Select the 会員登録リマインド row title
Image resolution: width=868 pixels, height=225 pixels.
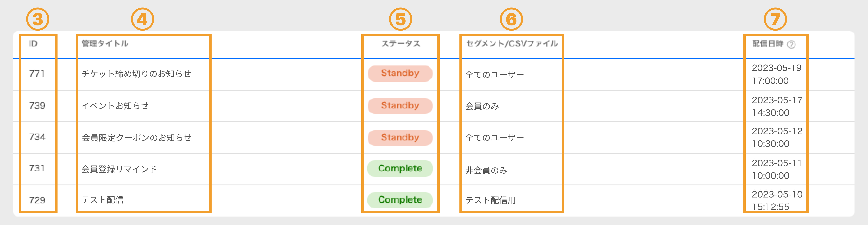pos(119,169)
